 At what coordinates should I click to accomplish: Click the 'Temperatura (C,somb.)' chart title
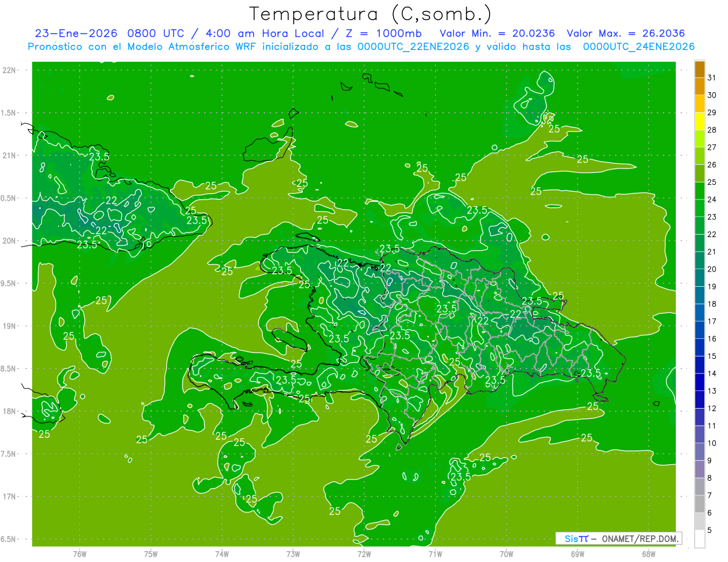pyautogui.click(x=371, y=15)
